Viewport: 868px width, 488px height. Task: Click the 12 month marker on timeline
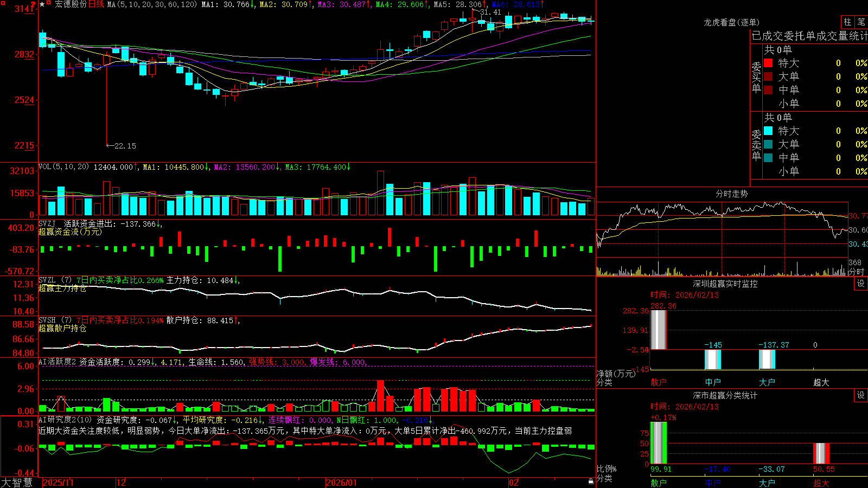coord(121,483)
